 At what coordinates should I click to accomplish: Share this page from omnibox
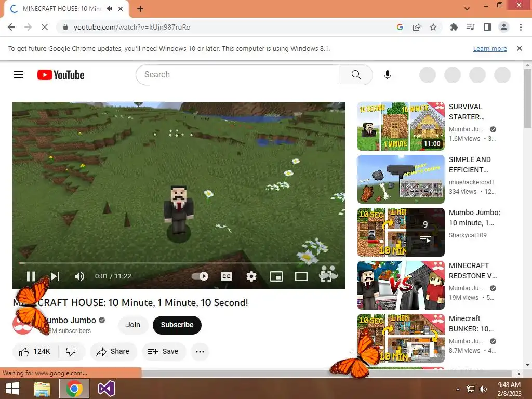click(417, 27)
